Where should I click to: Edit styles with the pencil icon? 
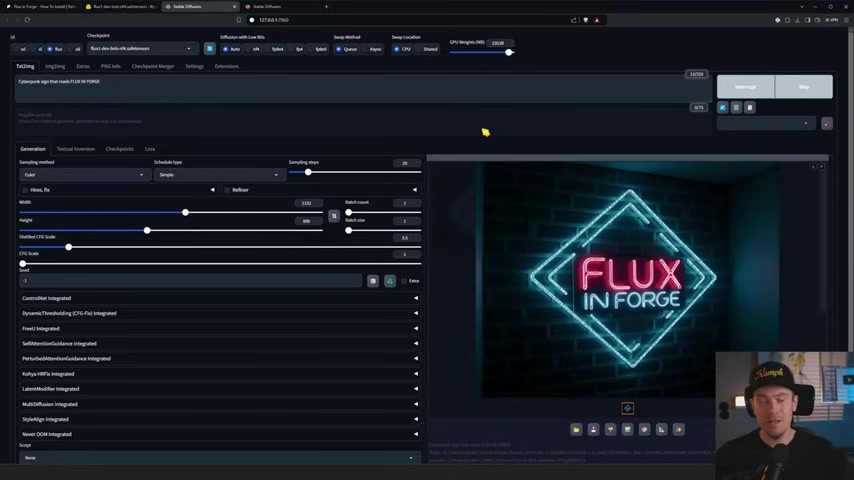pos(827,124)
